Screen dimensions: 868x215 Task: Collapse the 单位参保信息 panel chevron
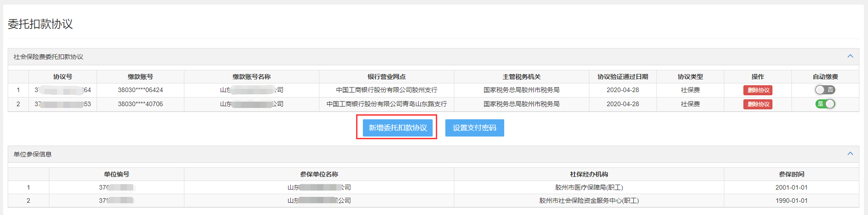click(850, 154)
